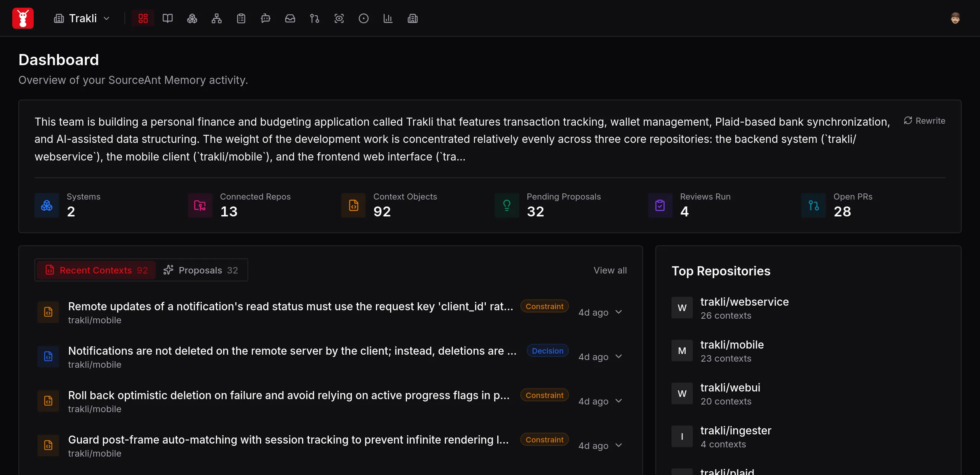Click the file icon beside 'Remote updates of a notification'

pos(48,312)
